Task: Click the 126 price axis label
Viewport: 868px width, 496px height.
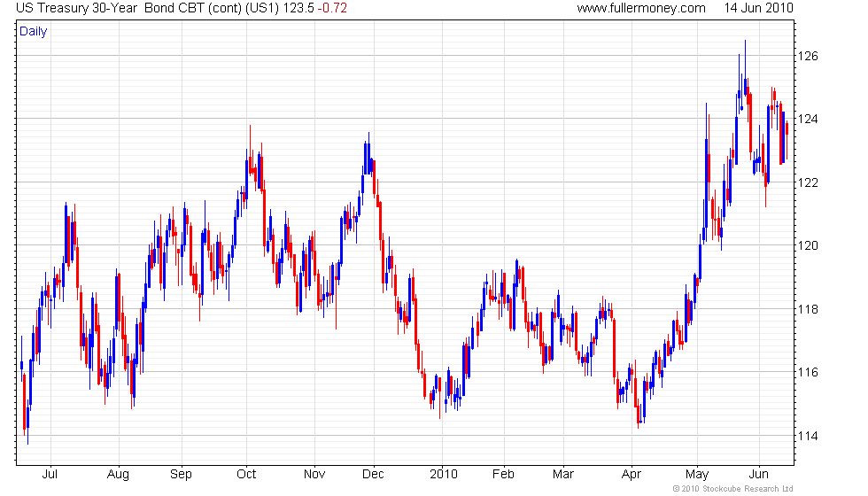Action: [807, 56]
